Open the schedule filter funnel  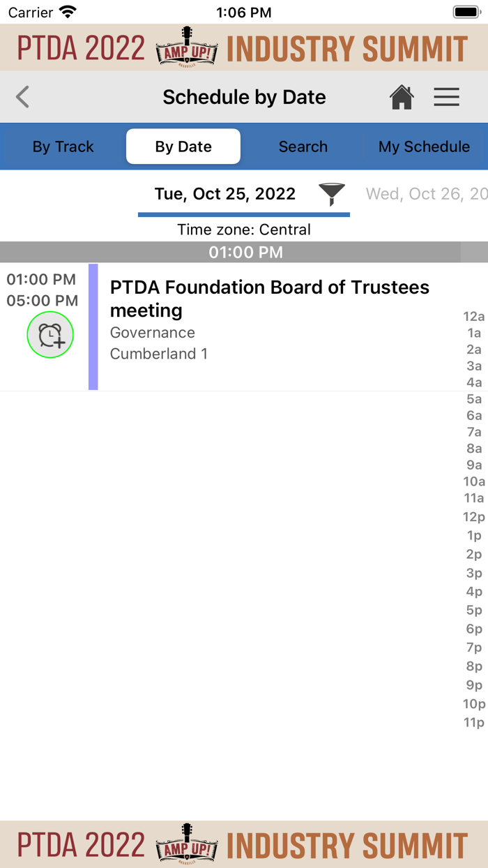[330, 194]
